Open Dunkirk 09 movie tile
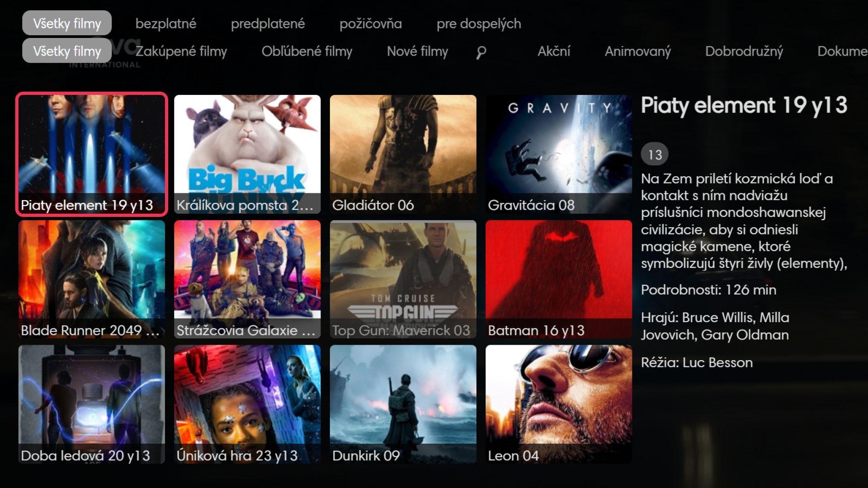 403,404
